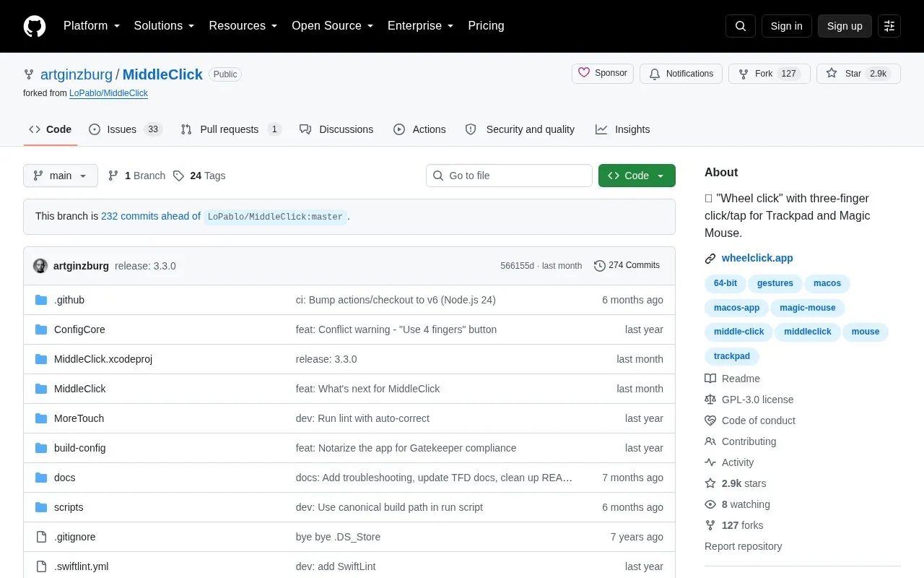Image resolution: width=924 pixels, height=578 pixels.
Task: Click the pulse icon beside Activity
Action: click(710, 462)
